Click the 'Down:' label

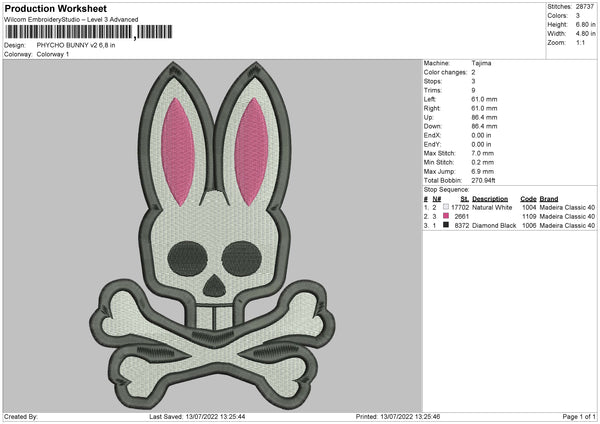pyautogui.click(x=432, y=126)
